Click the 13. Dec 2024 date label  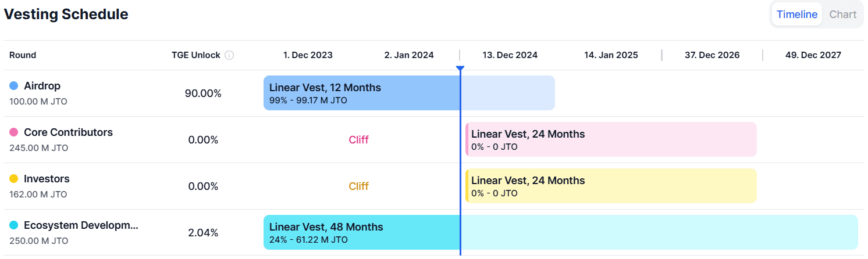(x=510, y=55)
